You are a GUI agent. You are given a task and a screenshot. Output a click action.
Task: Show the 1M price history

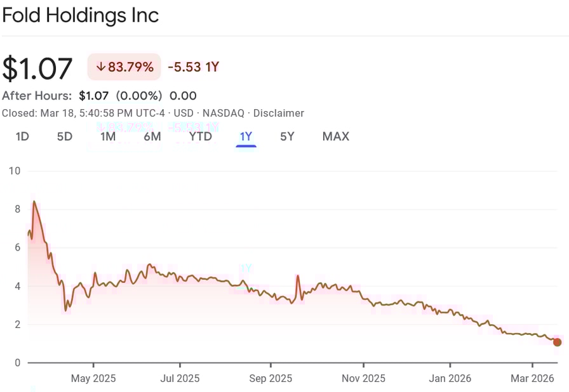point(108,136)
